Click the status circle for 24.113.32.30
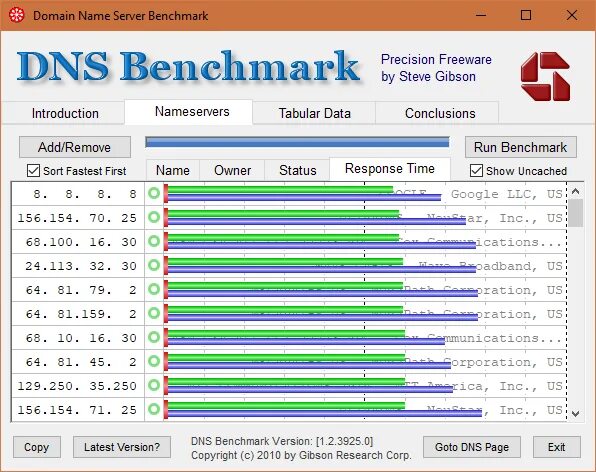596x472 pixels. point(154,265)
